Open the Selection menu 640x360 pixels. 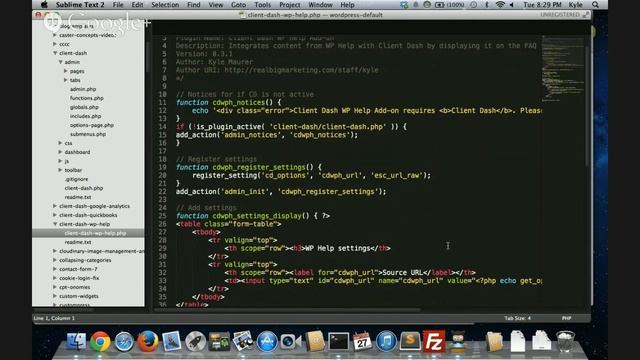(x=165, y=5)
